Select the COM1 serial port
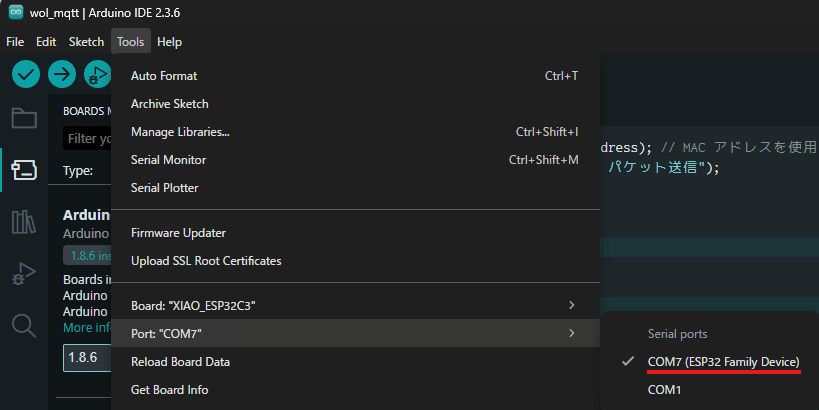 pyautogui.click(x=710, y=390)
